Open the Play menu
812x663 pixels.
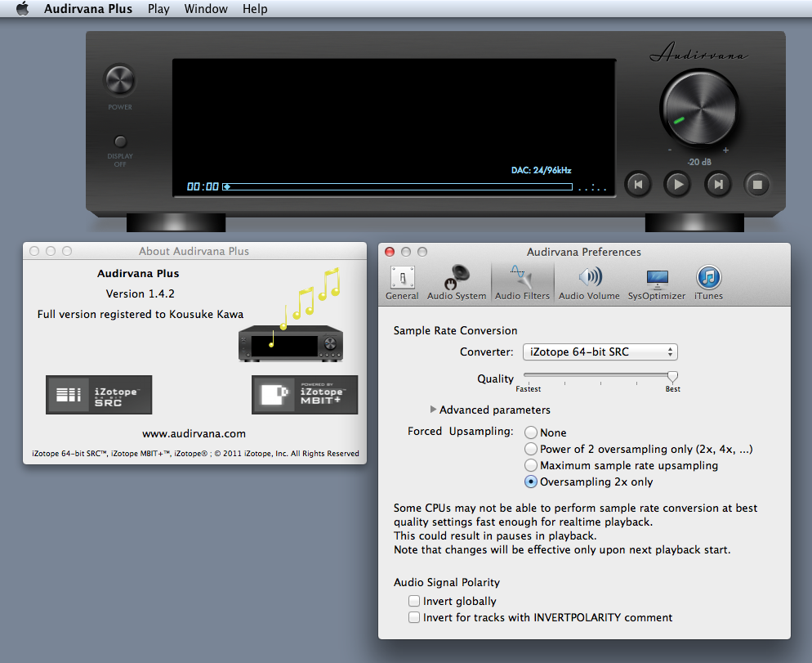158,9
